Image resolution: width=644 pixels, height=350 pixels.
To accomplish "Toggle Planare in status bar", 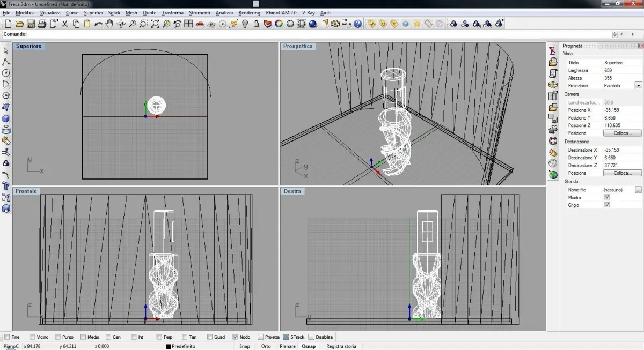I will (287, 346).
